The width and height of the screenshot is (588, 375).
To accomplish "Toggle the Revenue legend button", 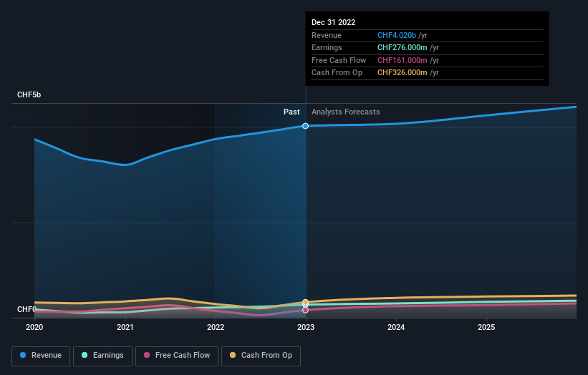I will (41, 356).
